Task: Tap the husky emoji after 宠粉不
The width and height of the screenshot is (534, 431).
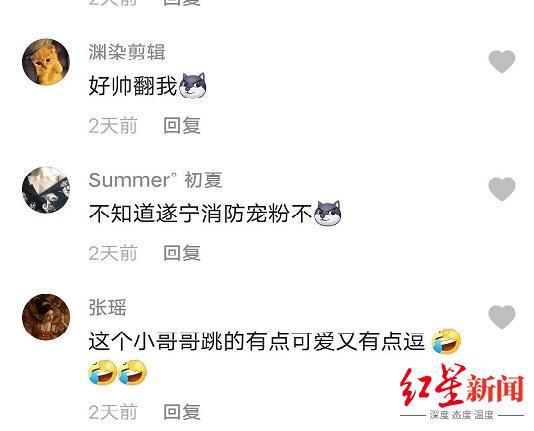Action: click(327, 213)
